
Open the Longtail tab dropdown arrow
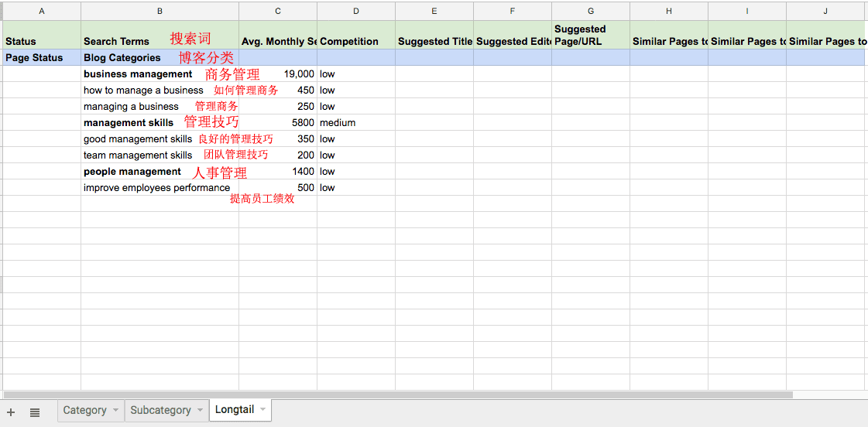(262, 409)
